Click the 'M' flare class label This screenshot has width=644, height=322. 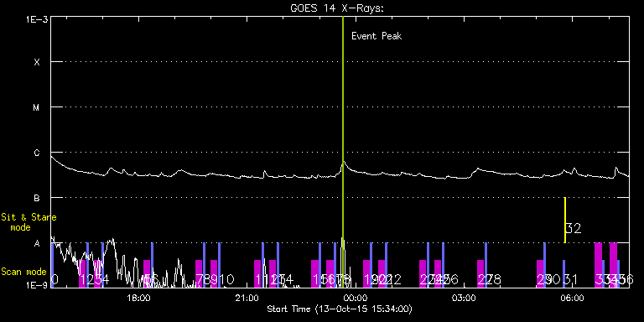37,107
